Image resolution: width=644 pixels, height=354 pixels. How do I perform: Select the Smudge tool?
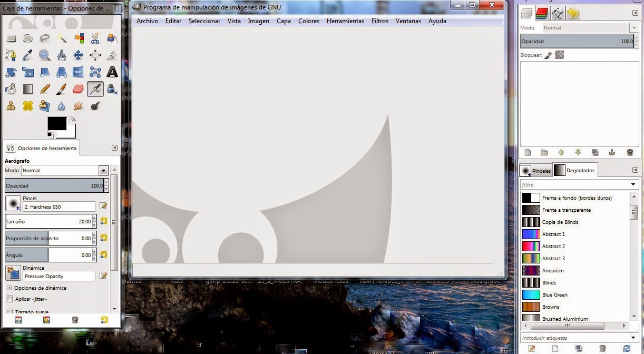point(79,106)
